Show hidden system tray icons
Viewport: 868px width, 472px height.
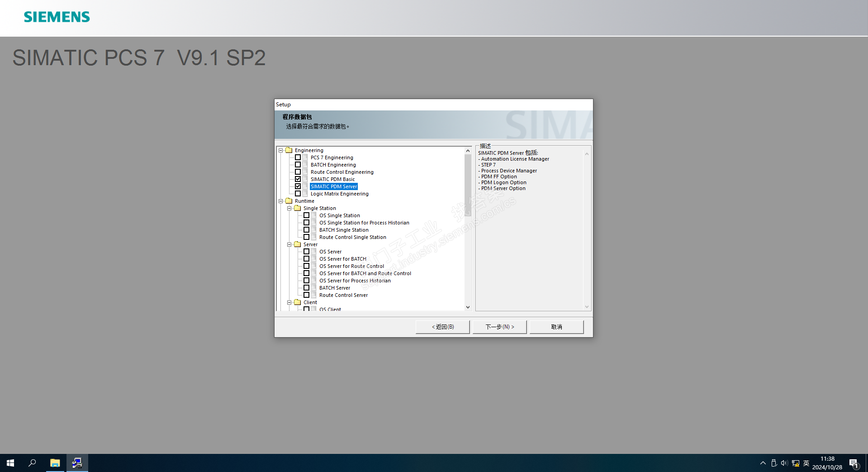(763, 463)
